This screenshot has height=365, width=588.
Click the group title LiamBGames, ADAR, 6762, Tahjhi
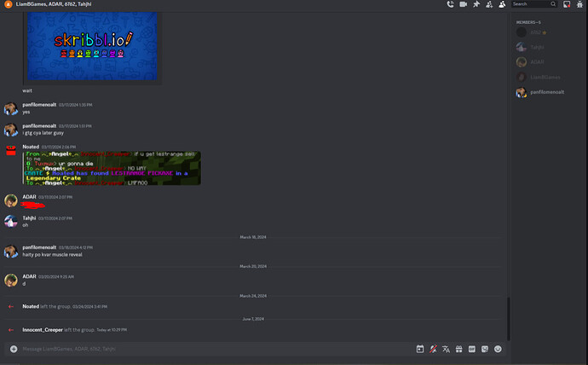pyautogui.click(x=54, y=4)
